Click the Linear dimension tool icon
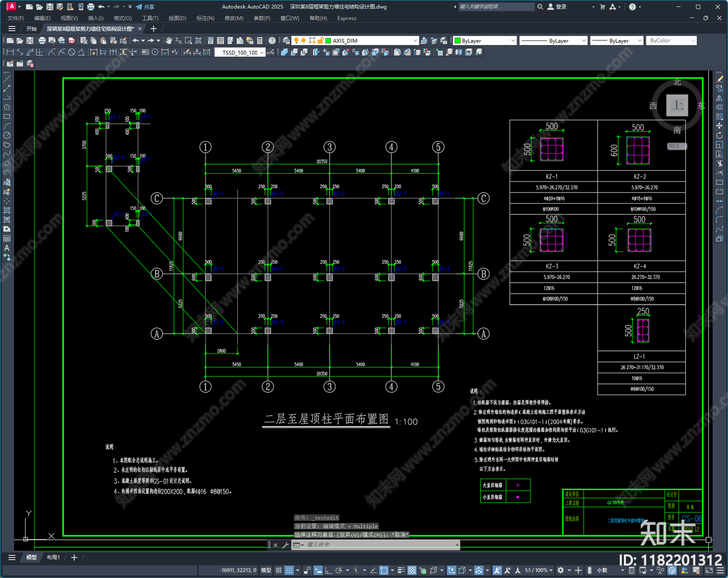Screen dimensions: 728x578 10,52
